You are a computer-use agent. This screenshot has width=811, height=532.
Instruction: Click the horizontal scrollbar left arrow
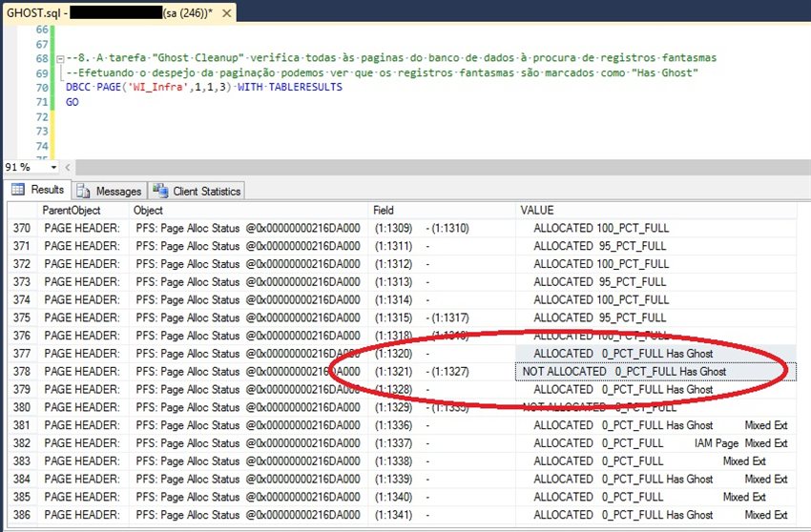[67, 167]
